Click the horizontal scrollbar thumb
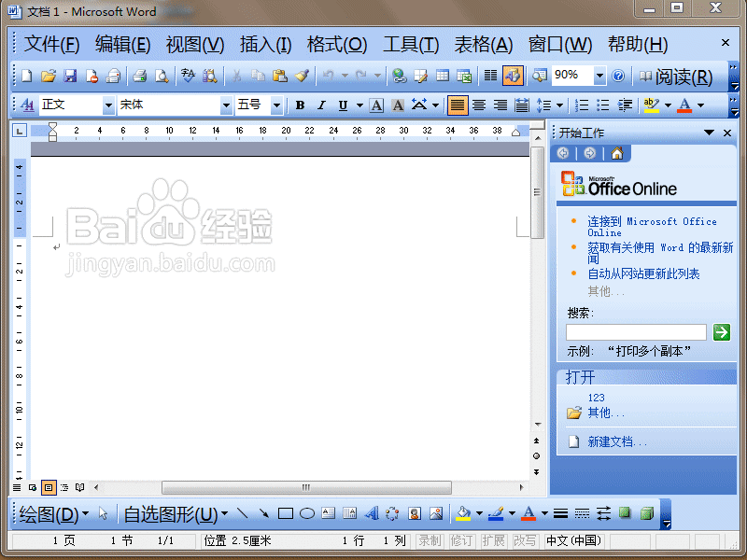This screenshot has height=560, width=747. tap(306, 487)
